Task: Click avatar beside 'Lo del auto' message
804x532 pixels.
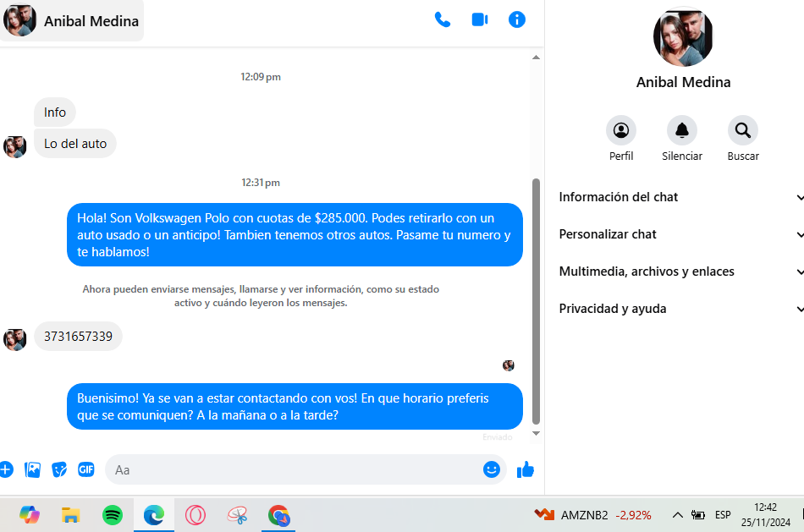Action: click(x=15, y=146)
